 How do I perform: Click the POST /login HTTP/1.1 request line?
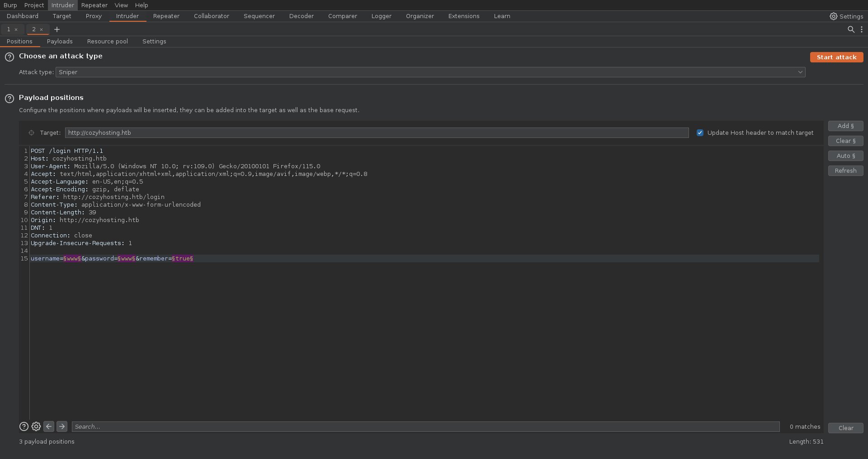pos(67,151)
